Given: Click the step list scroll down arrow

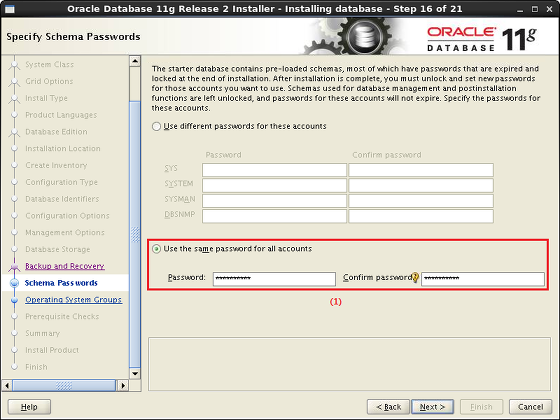Looking at the screenshot, I should (x=135, y=374).
